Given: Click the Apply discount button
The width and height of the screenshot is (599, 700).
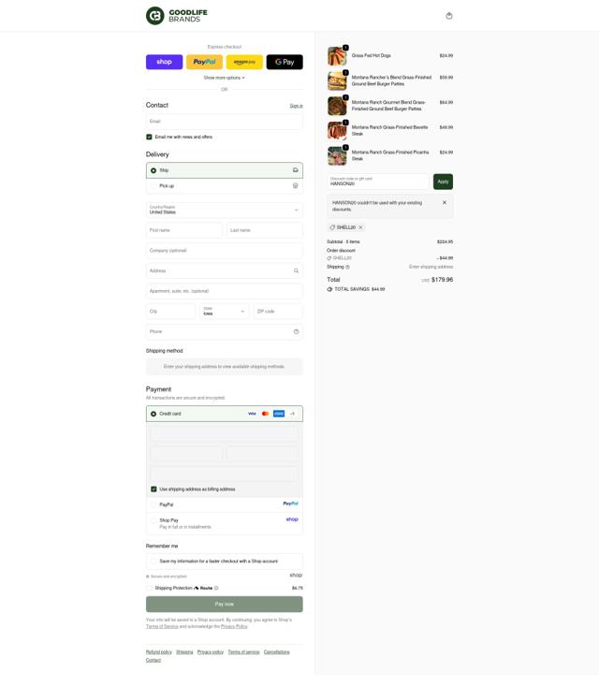Looking at the screenshot, I should tap(443, 182).
